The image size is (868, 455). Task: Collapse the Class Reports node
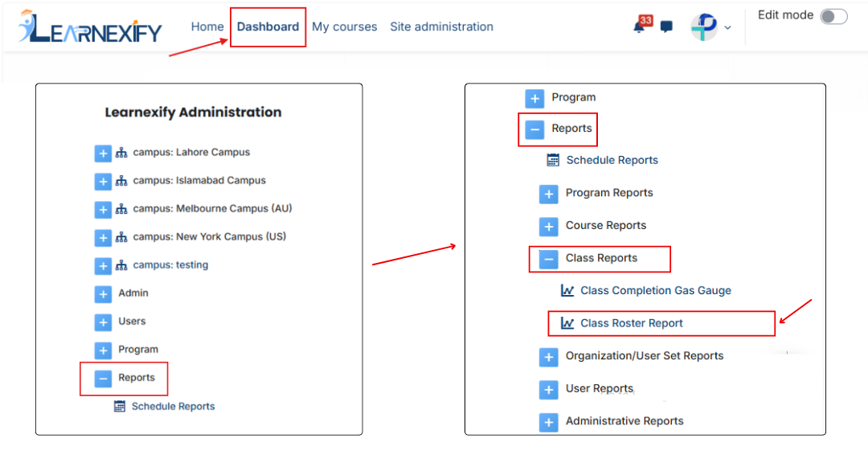pos(549,259)
